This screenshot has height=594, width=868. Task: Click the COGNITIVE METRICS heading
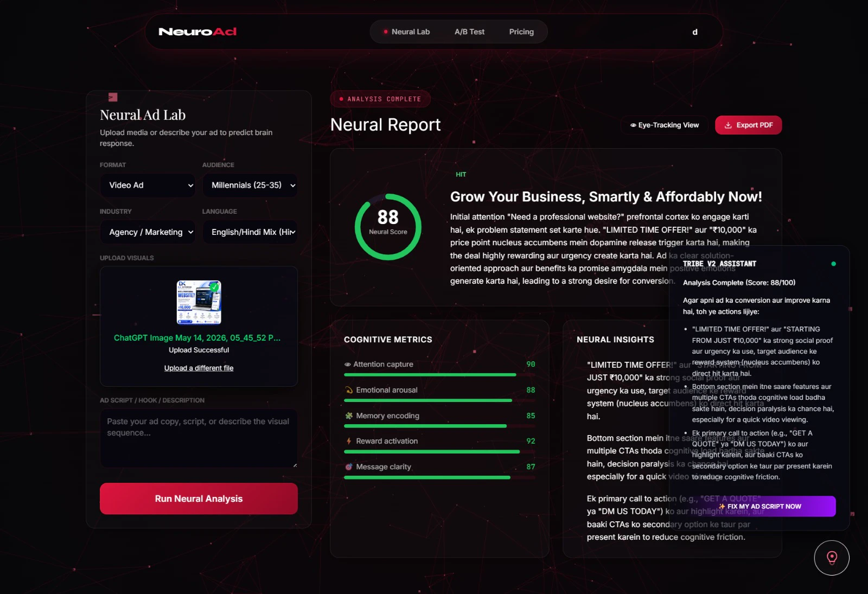click(388, 340)
